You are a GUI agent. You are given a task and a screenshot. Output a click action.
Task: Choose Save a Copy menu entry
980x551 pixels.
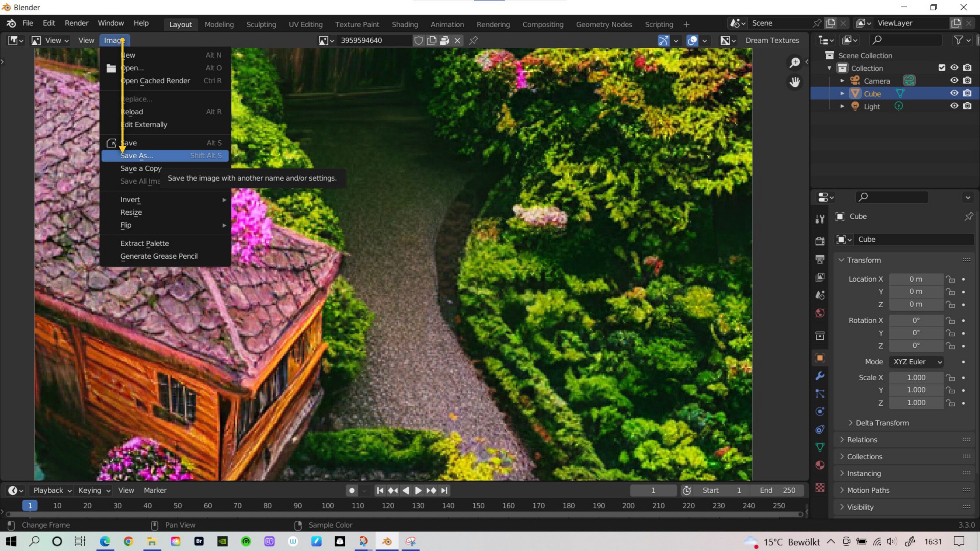click(141, 168)
